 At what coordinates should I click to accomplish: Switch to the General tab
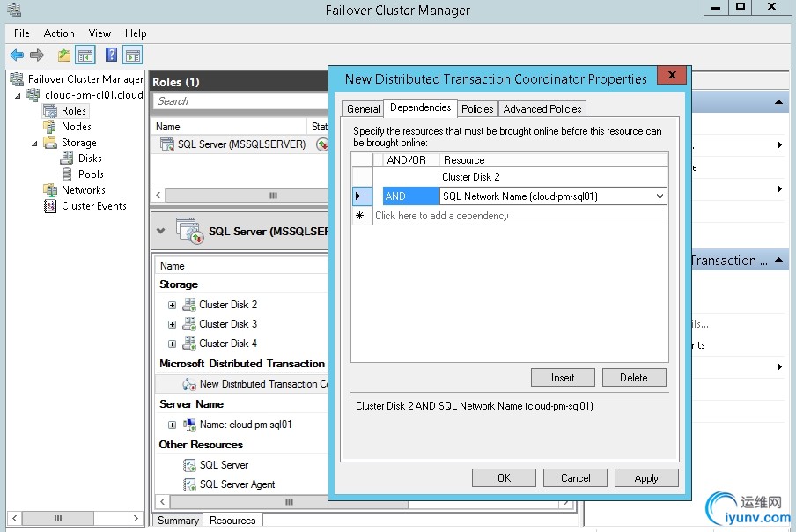363,109
